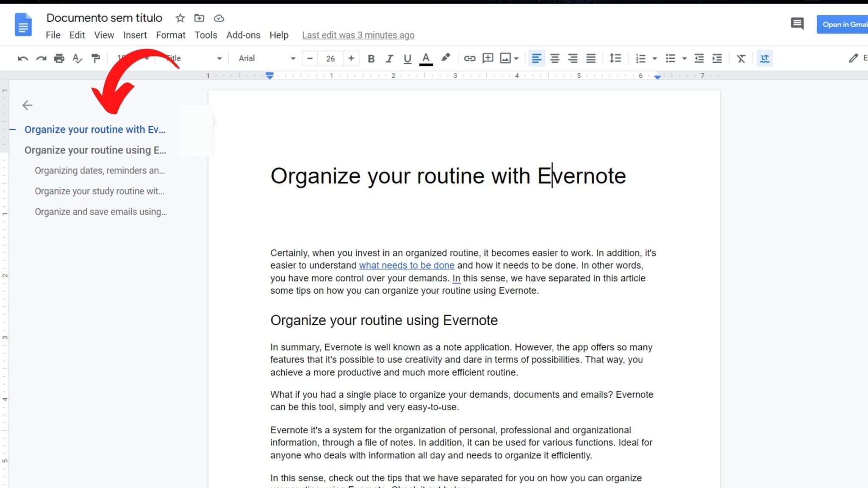Screen dimensions: 868x488
Task: Click the left indent marker on ruler
Action: tap(270, 76)
